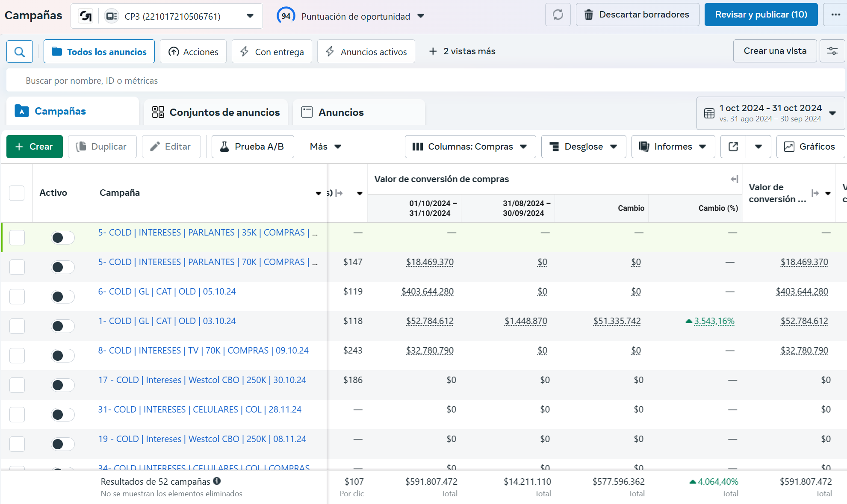
Task: Tick the select-all checkbox in table header
Action: pos(17,193)
